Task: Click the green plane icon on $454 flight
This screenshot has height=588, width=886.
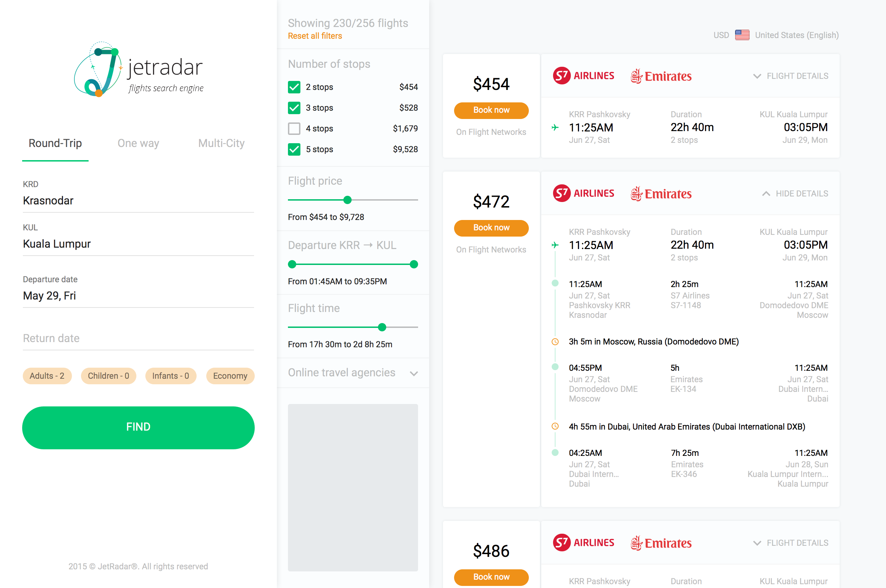Action: (555, 128)
